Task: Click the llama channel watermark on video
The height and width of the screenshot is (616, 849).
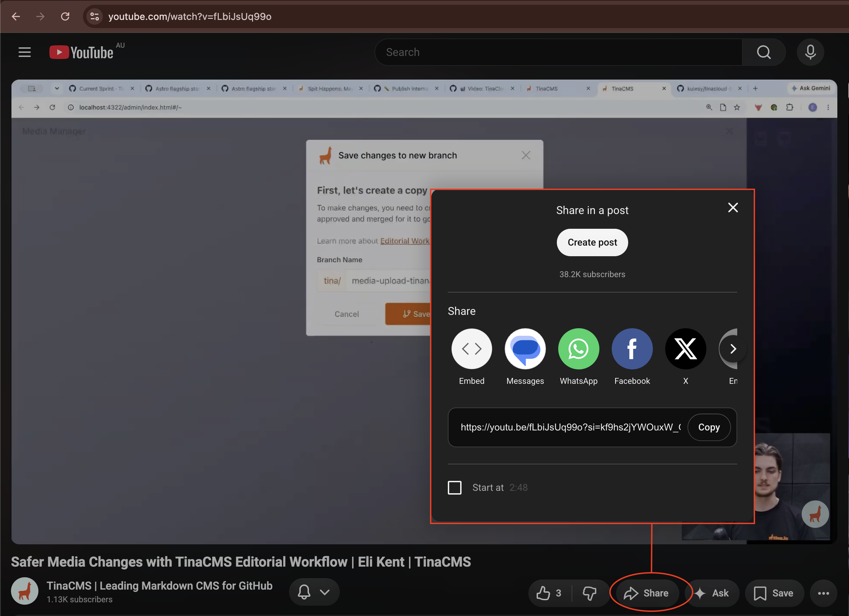Action: (815, 514)
